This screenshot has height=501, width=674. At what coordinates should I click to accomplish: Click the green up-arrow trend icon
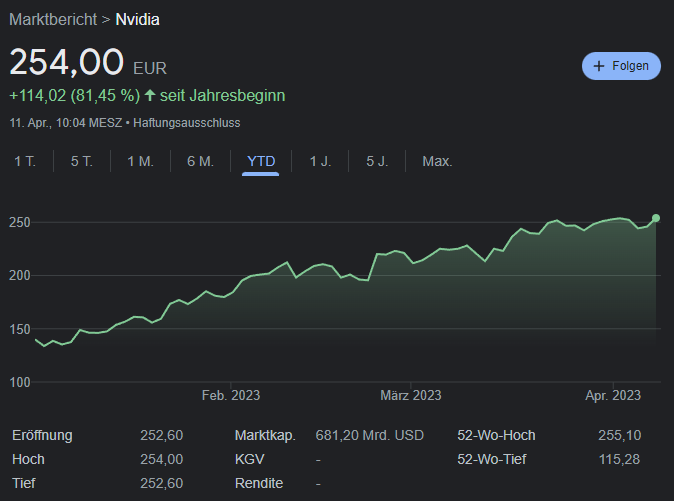point(150,96)
